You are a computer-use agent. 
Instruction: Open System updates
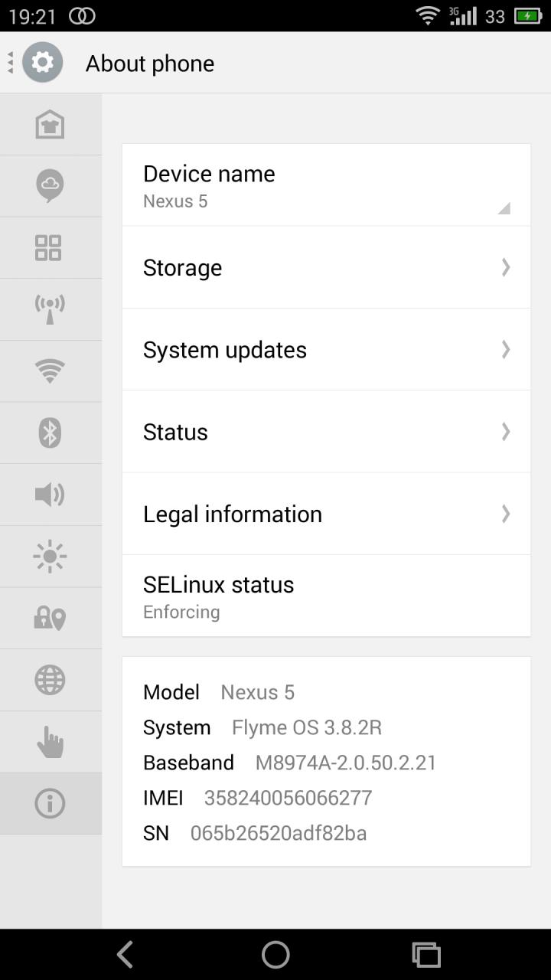[x=326, y=350]
